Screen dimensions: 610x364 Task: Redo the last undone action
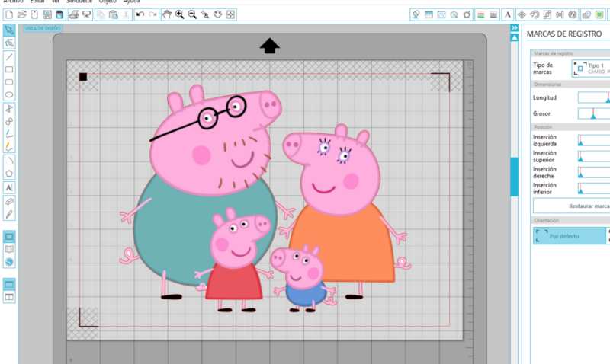[153, 14]
